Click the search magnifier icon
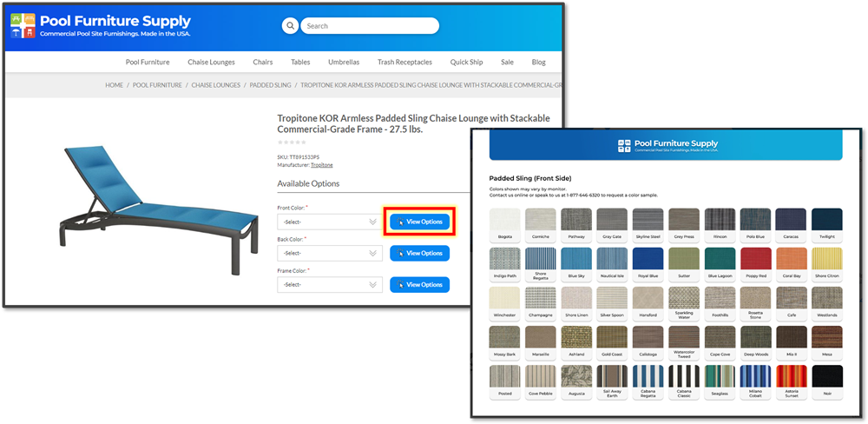Image resolution: width=868 pixels, height=424 pixels. point(290,26)
